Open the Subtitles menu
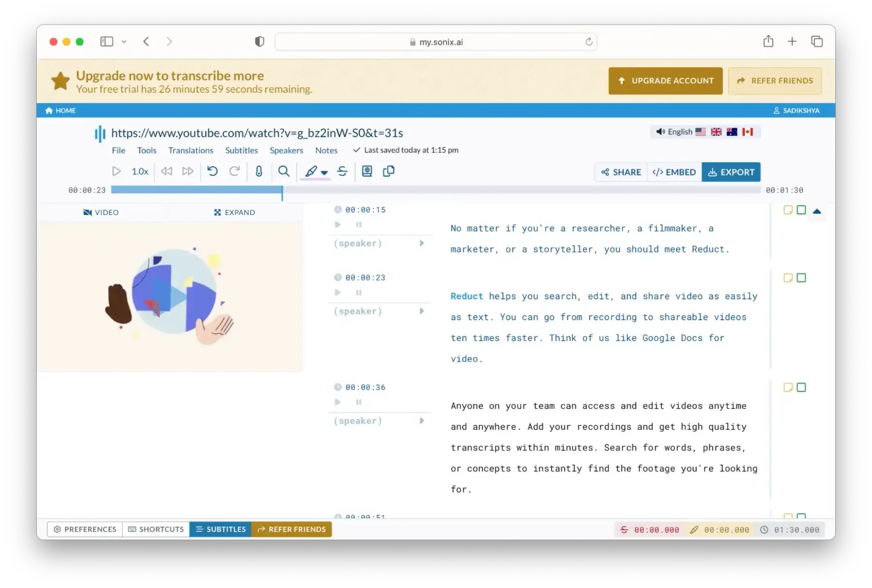 click(x=241, y=150)
